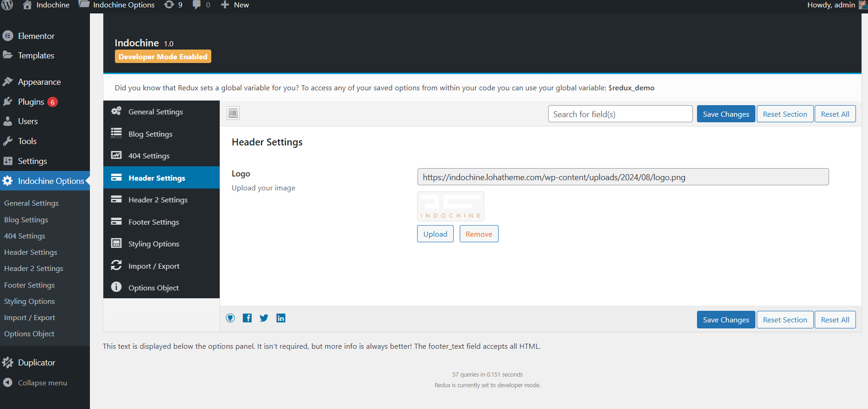Switch to the Styling Options tab
The width and height of the screenshot is (868, 409).
tap(153, 244)
